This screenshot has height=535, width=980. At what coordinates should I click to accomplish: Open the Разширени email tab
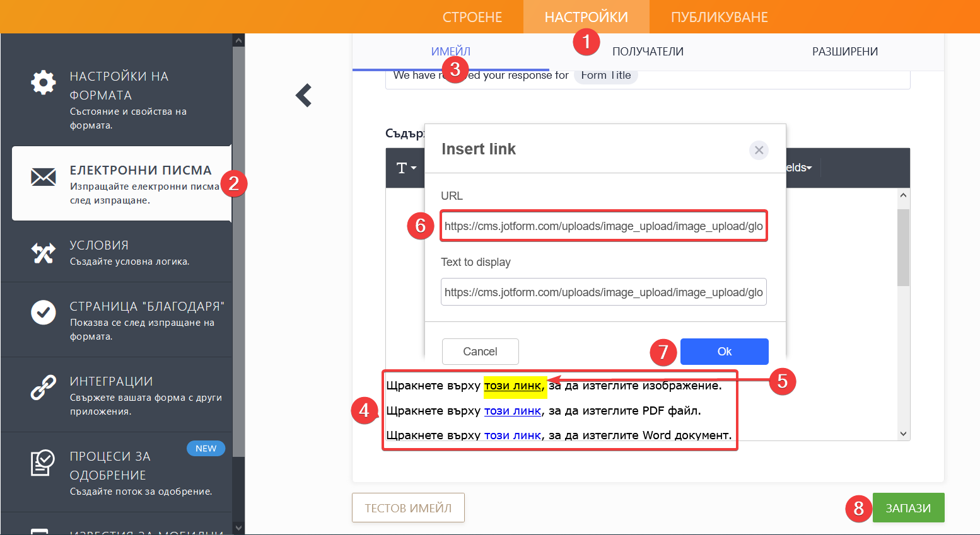(x=844, y=52)
